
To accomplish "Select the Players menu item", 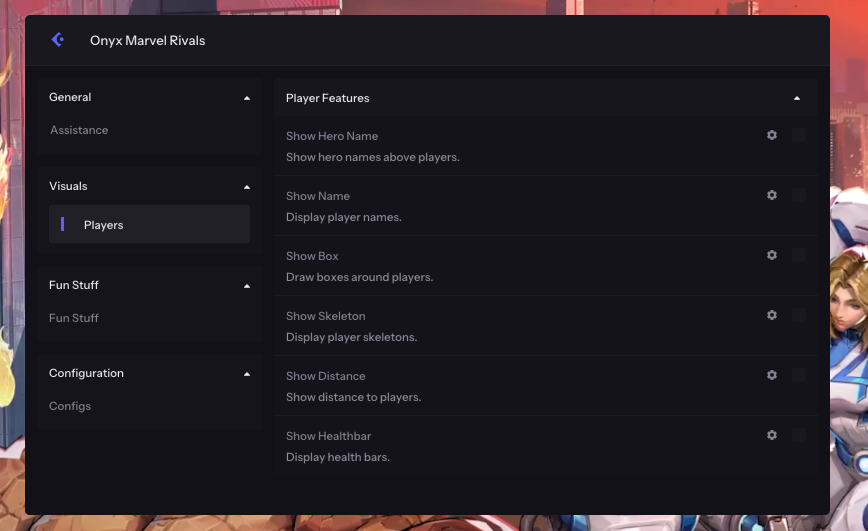I will 149,224.
